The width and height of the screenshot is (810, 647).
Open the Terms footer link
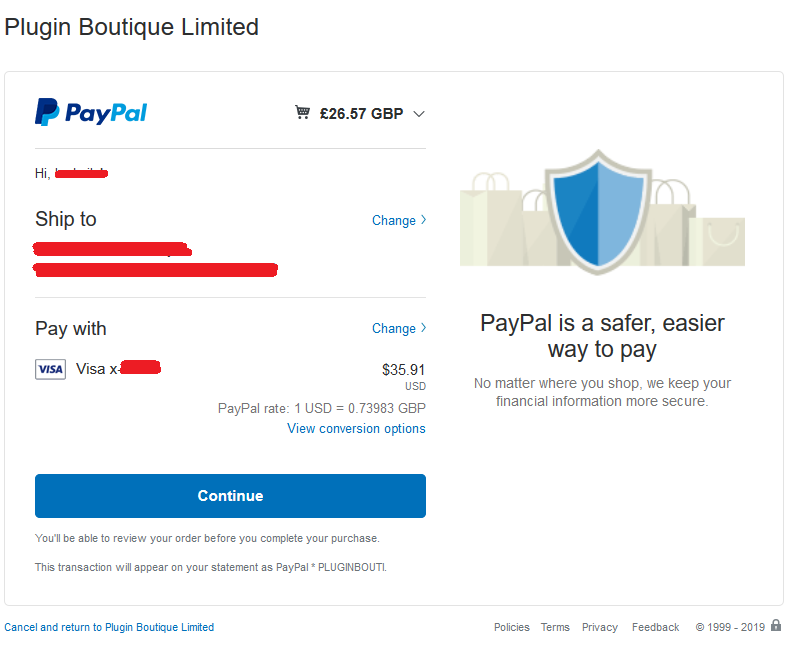[555, 628]
